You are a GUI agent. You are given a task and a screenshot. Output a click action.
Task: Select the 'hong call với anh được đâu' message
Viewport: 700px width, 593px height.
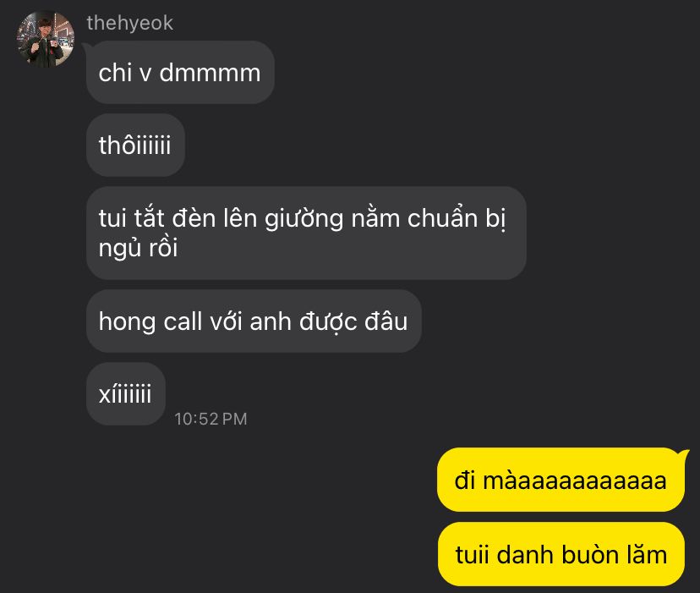pos(254,321)
